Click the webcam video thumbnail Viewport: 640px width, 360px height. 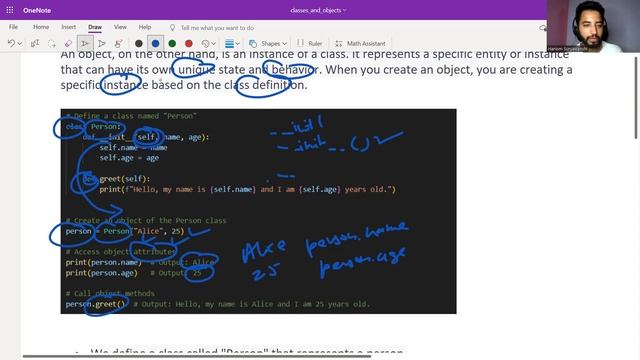pyautogui.click(x=593, y=26)
